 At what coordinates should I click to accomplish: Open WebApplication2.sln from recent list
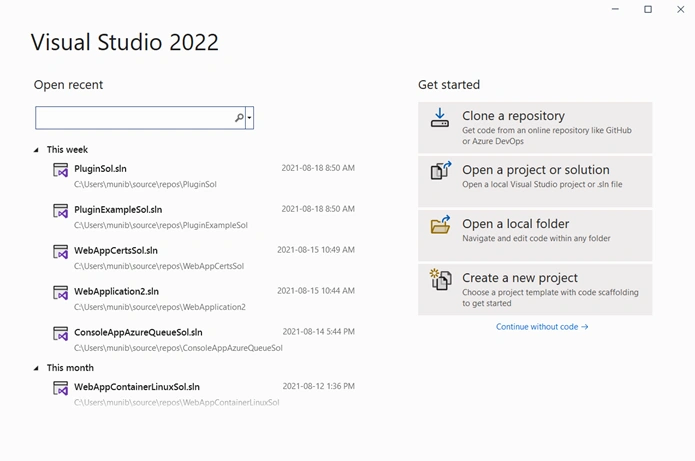116,291
